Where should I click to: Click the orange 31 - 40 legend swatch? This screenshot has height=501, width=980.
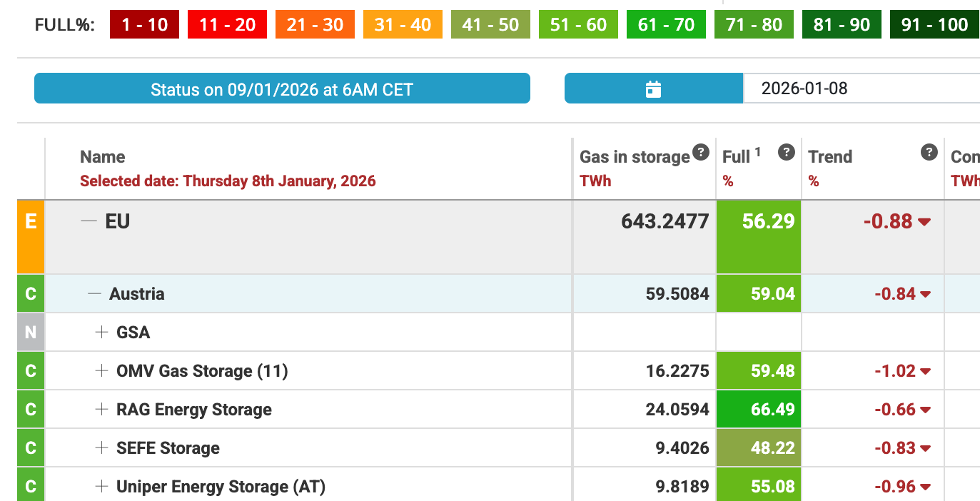coord(403,25)
